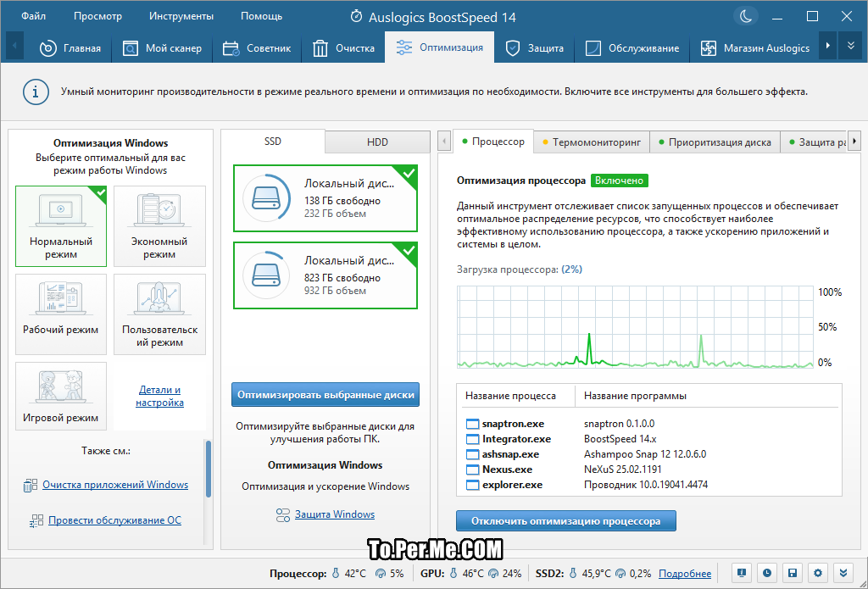Open the Просмотр menu
The width and height of the screenshot is (868, 589).
97,17
